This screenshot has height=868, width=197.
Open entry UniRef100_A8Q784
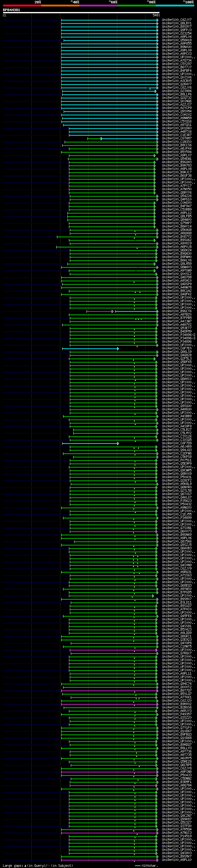pos(177,785)
